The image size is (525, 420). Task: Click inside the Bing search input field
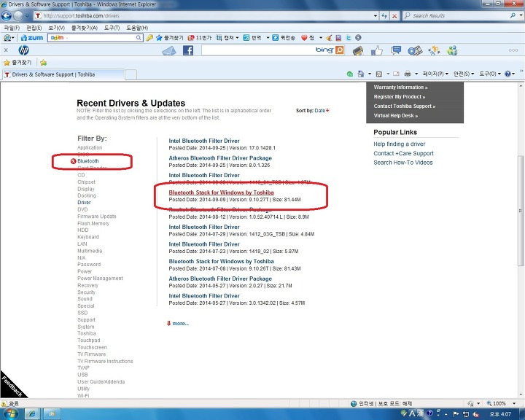[x=258, y=50]
